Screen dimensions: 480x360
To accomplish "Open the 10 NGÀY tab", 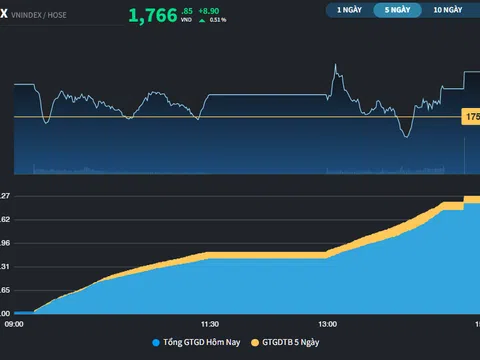I will (448, 10).
